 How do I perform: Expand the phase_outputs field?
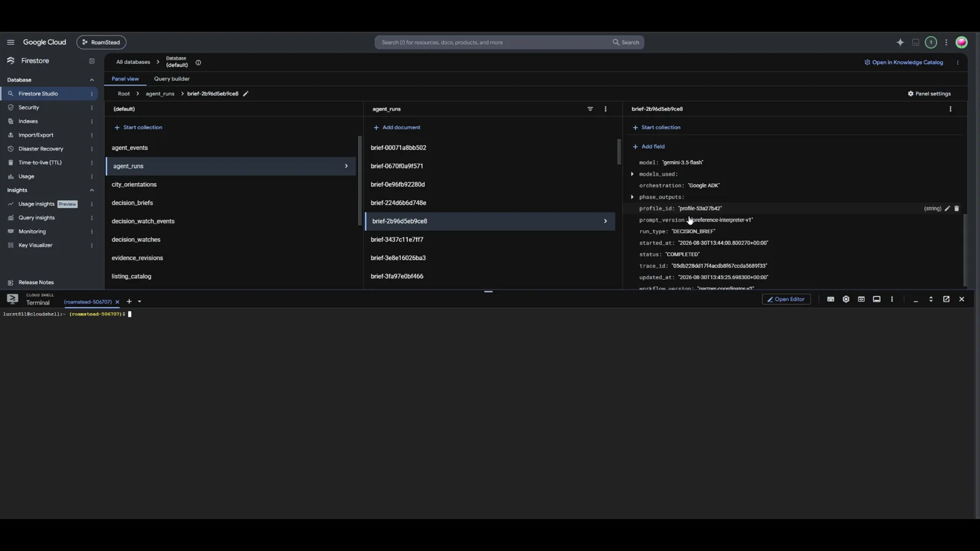[632, 197]
